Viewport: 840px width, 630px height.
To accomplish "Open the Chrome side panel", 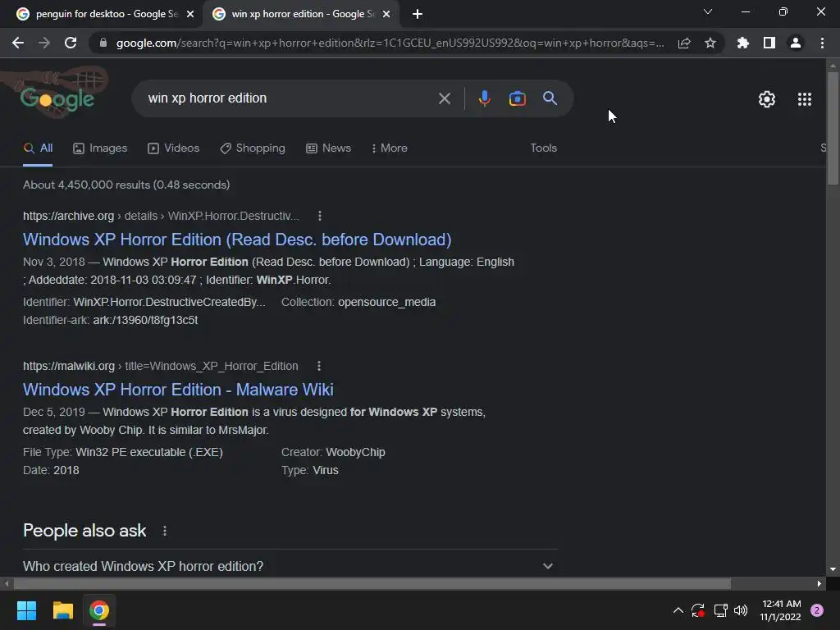I will (x=769, y=43).
